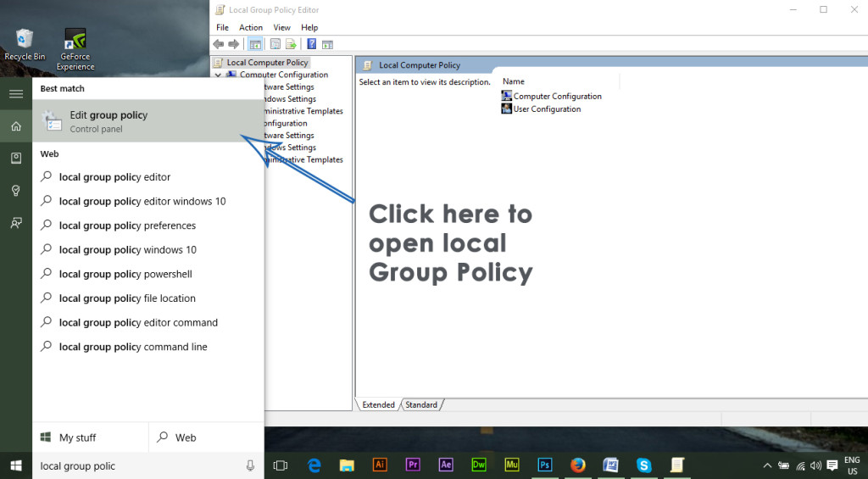Toggle Show/Hide Action Pane toolbar icon

coord(328,44)
